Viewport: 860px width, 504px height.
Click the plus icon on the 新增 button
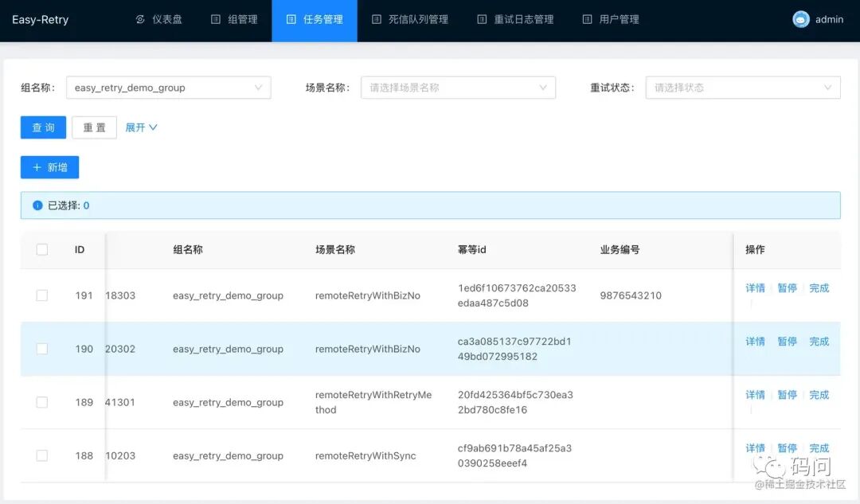pos(37,167)
